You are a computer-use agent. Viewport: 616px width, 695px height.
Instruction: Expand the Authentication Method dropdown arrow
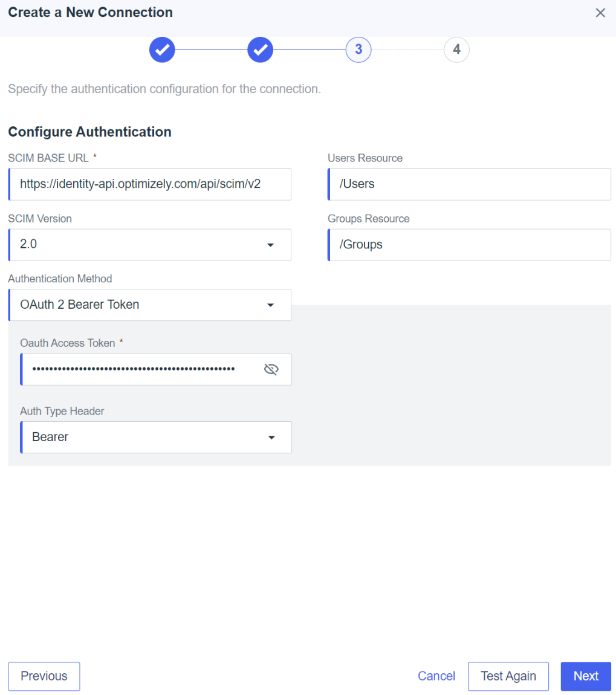click(x=271, y=305)
